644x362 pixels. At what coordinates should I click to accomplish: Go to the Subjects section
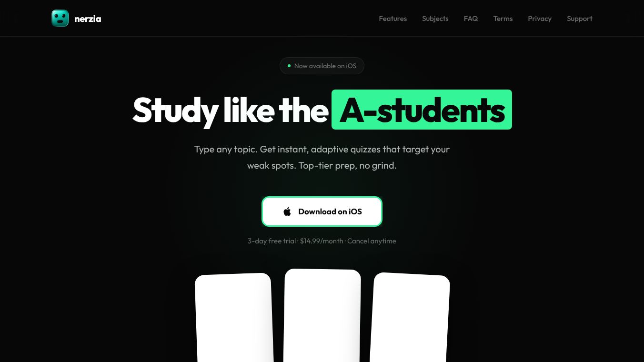coord(435,19)
